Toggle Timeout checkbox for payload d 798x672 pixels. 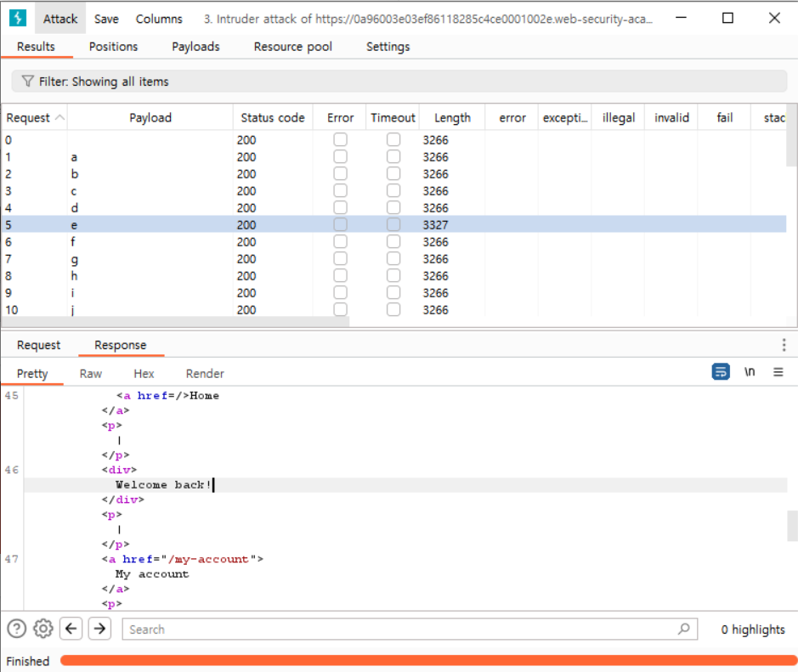click(393, 207)
